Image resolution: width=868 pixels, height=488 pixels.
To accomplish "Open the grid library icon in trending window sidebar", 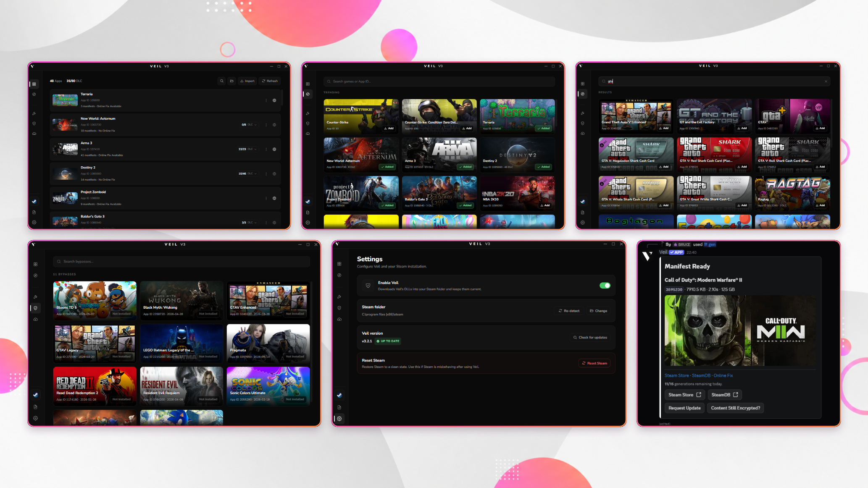I will click(x=308, y=84).
